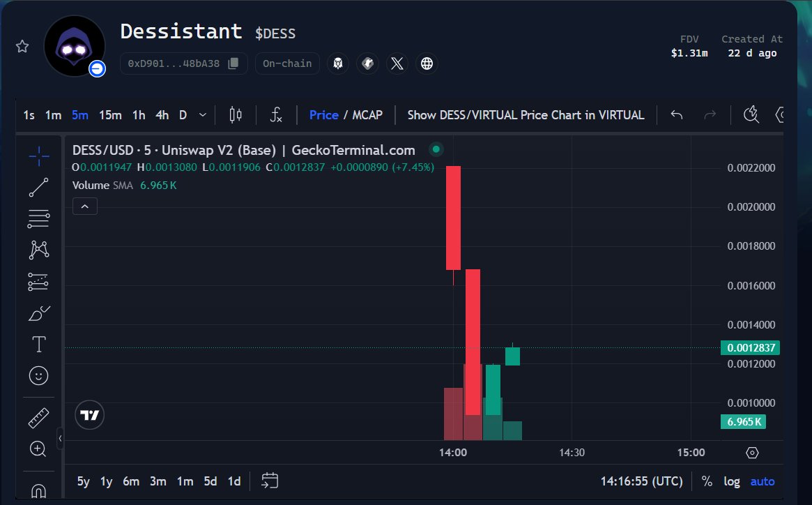
Task: Select the brush drawing tool
Action: pos(39,313)
